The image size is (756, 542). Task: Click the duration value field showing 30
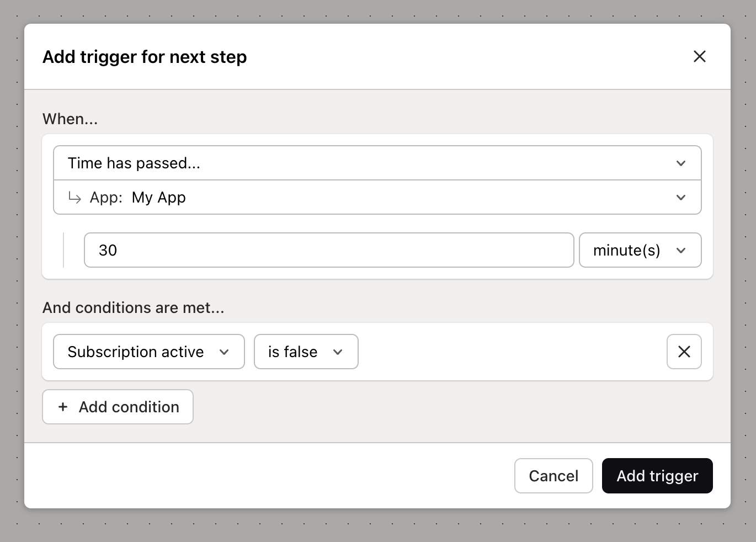tap(329, 250)
